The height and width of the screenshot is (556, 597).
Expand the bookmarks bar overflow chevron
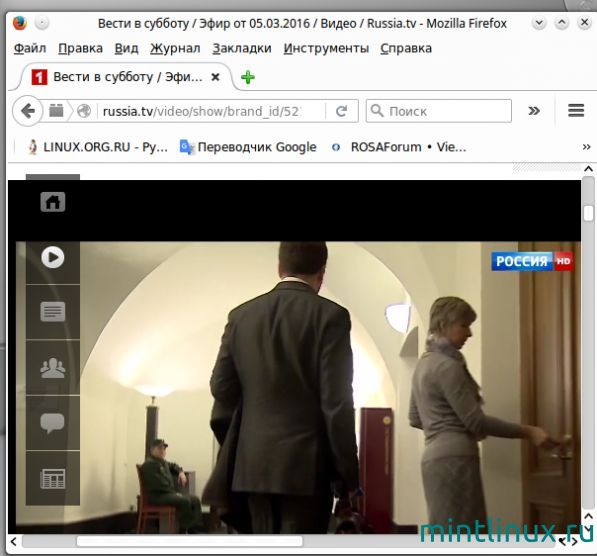(x=587, y=147)
